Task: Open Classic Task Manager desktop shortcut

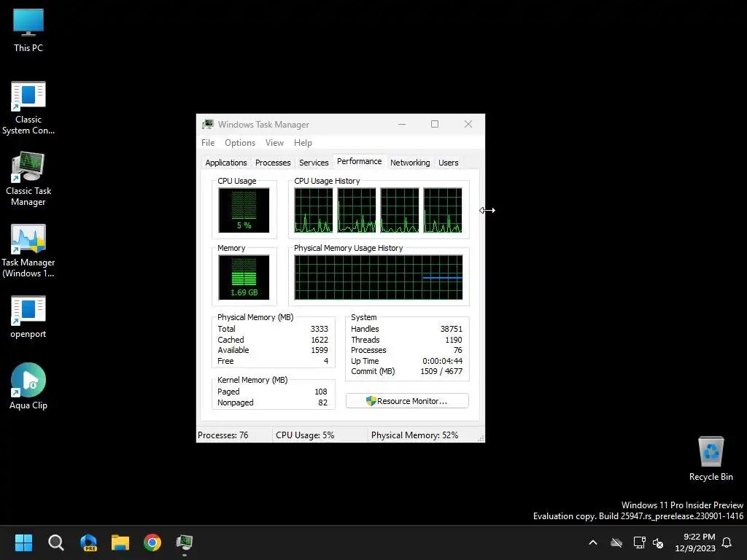Action: click(28, 179)
